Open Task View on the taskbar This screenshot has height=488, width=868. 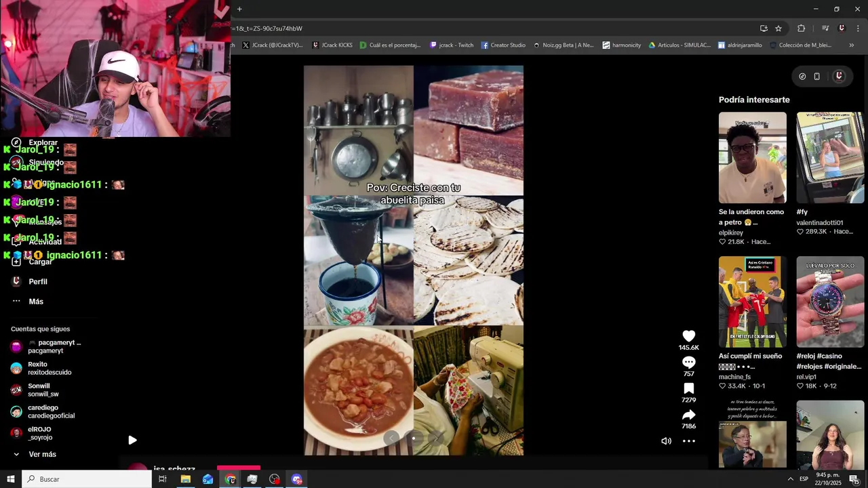163,479
